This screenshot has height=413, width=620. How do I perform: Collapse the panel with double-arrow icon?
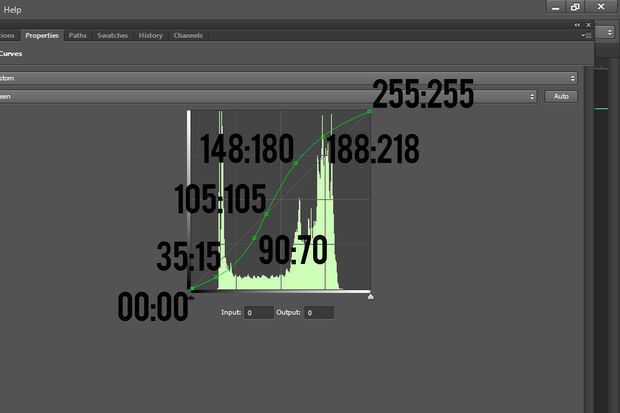point(577,25)
